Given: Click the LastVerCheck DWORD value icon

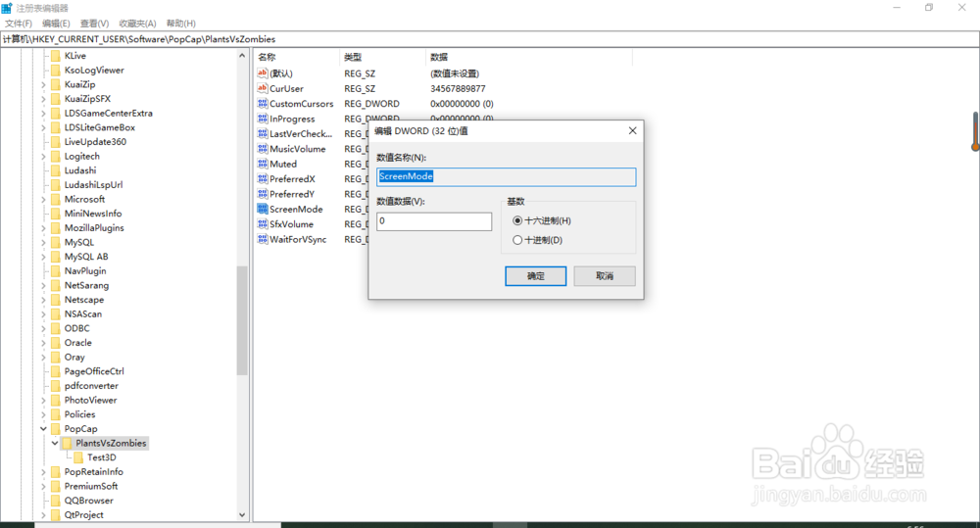Looking at the screenshot, I should pos(263,133).
